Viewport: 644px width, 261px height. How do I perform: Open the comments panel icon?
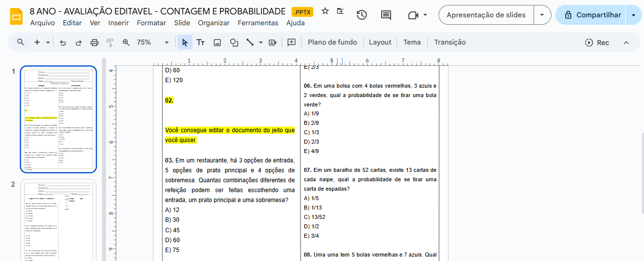click(x=386, y=15)
